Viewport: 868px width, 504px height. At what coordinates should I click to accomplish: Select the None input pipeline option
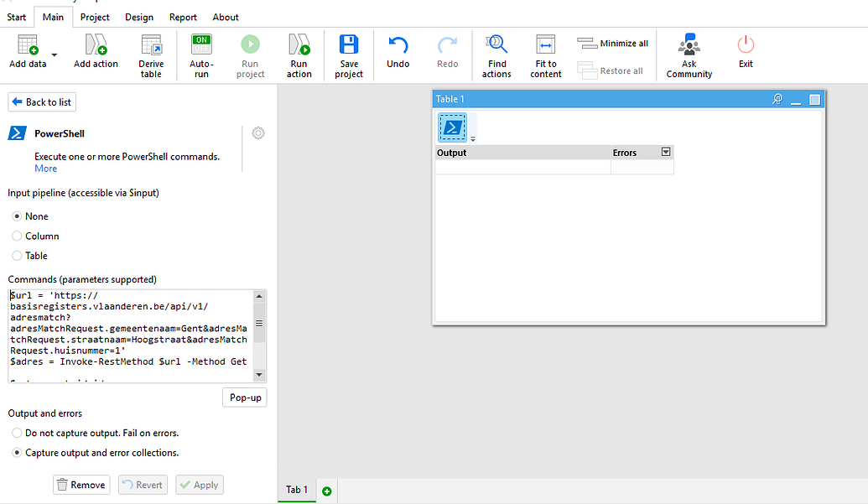point(17,216)
